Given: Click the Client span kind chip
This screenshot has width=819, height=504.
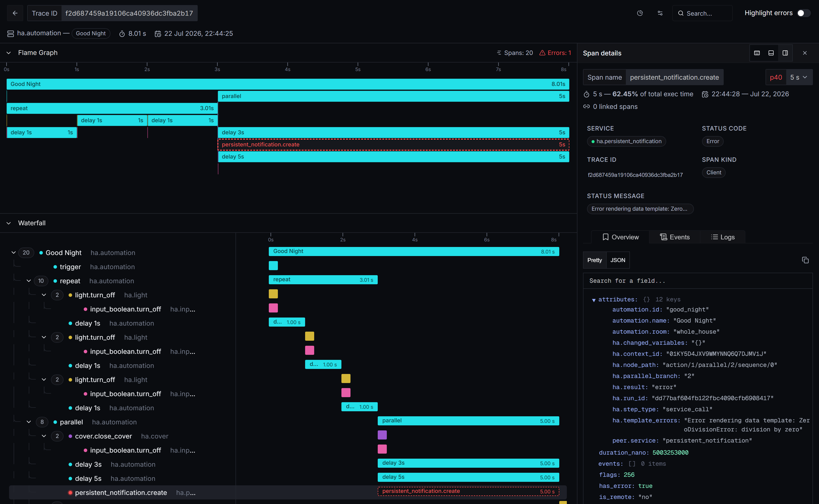Looking at the screenshot, I should pyautogui.click(x=714, y=172).
